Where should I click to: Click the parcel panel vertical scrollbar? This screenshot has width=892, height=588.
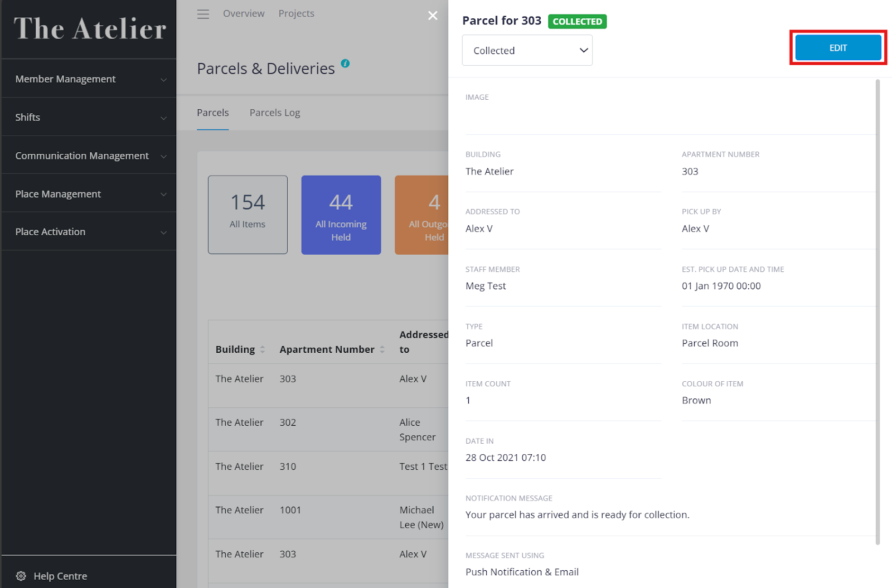878,312
